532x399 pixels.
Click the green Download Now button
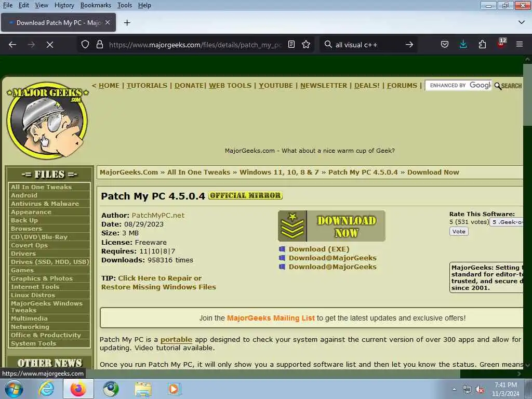coord(331,226)
